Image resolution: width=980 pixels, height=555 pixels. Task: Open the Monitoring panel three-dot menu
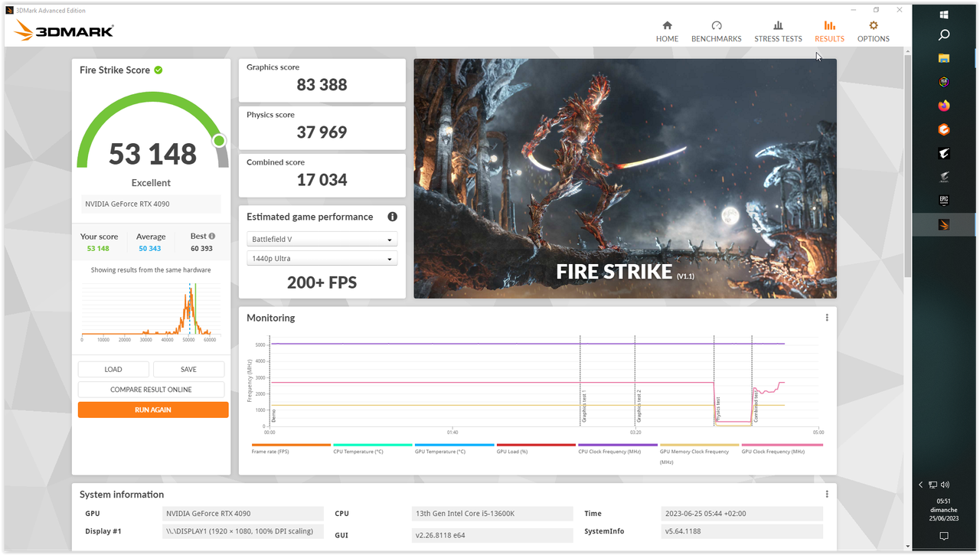click(x=827, y=318)
